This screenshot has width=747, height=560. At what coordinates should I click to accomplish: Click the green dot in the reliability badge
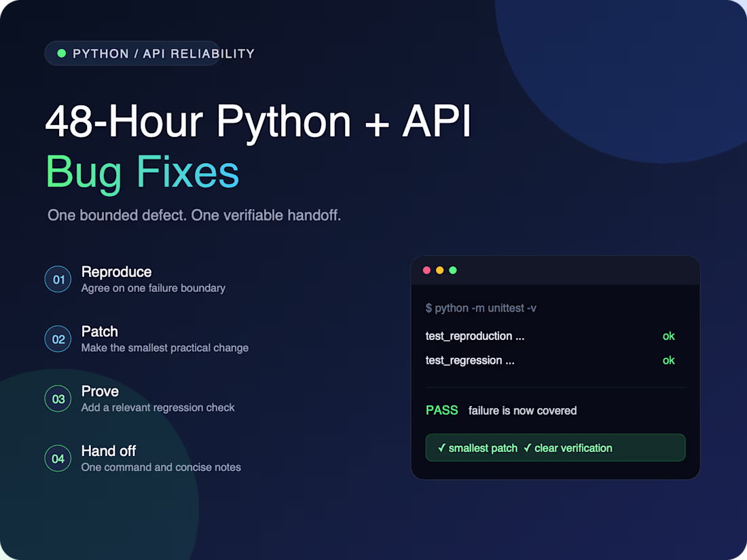click(x=61, y=54)
